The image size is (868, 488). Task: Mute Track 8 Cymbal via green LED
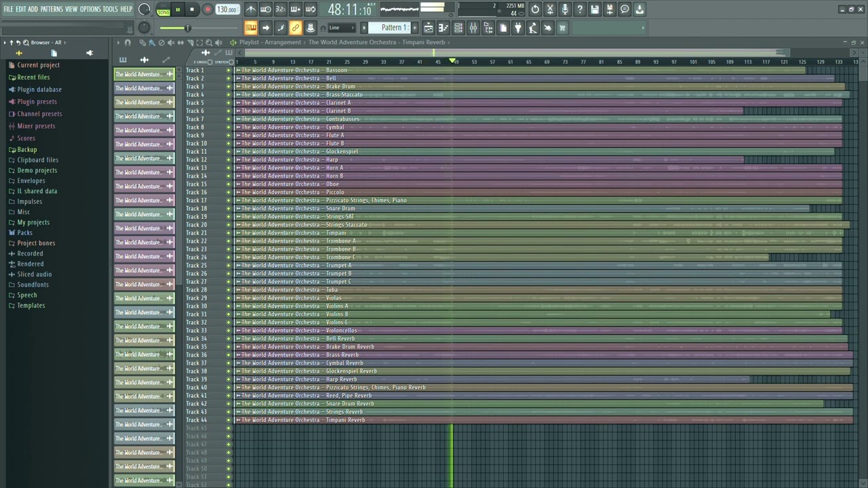(x=229, y=127)
